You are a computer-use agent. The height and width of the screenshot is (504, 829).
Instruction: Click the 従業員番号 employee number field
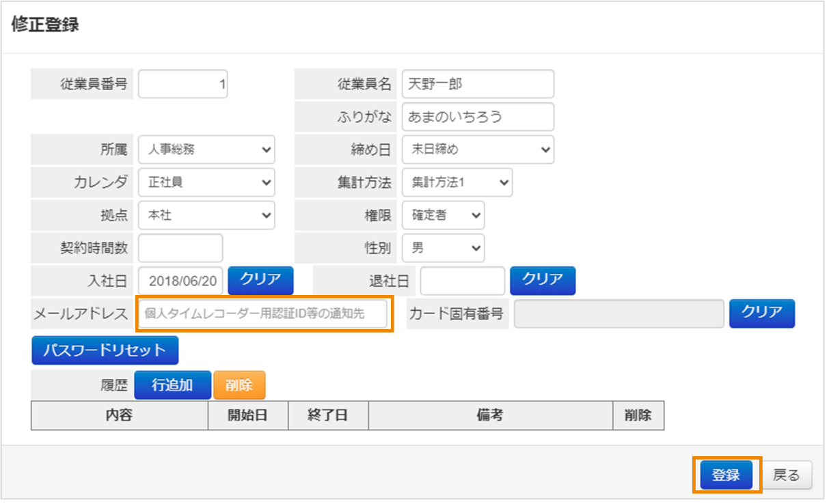(182, 83)
